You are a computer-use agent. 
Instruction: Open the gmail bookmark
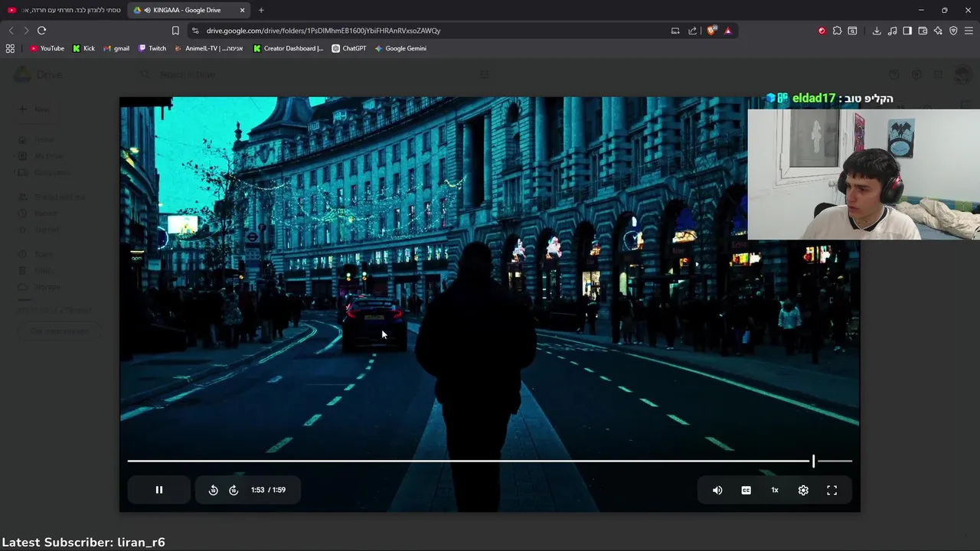[x=116, y=48]
